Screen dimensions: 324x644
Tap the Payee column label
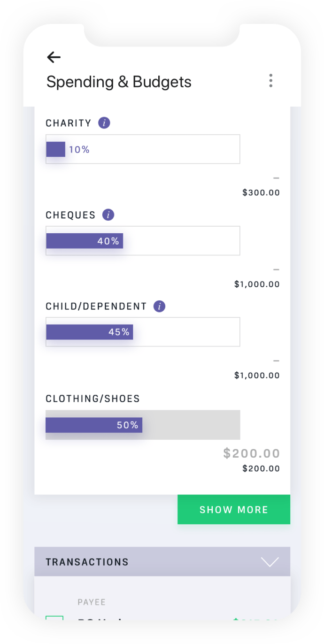pos(92,602)
